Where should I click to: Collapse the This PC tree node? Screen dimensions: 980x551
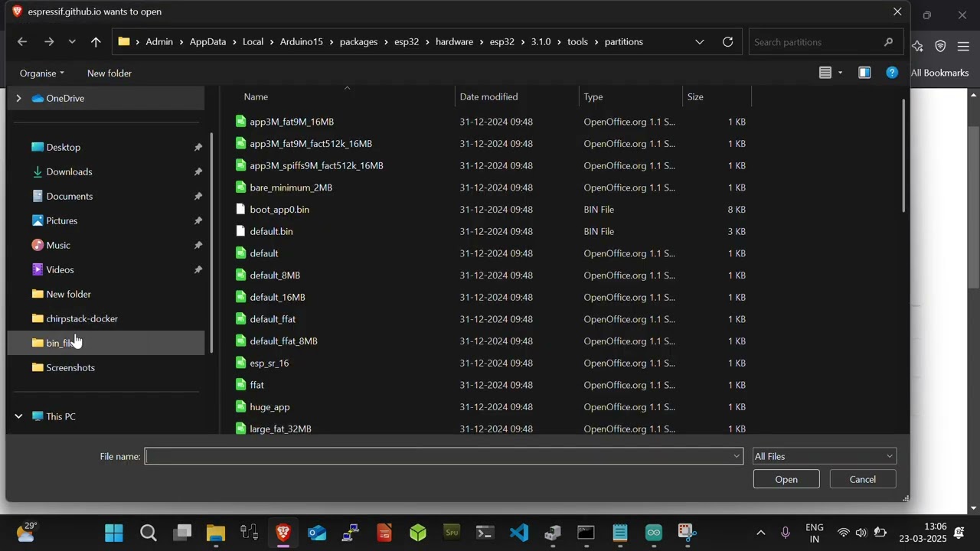click(x=18, y=416)
